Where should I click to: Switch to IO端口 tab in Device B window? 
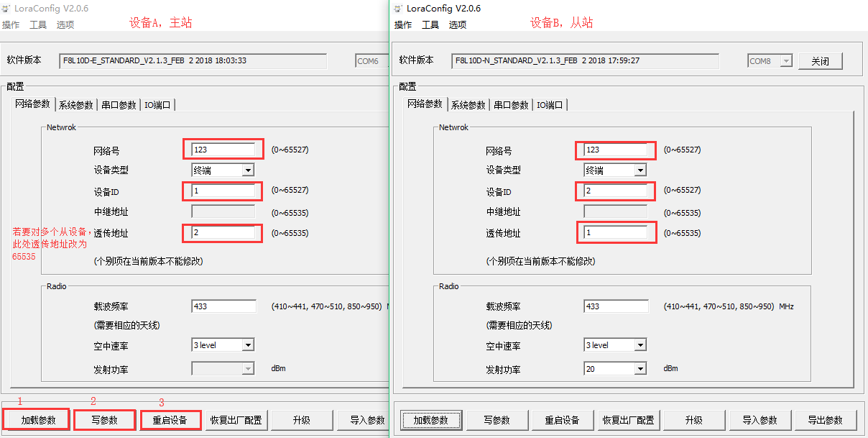(550, 105)
